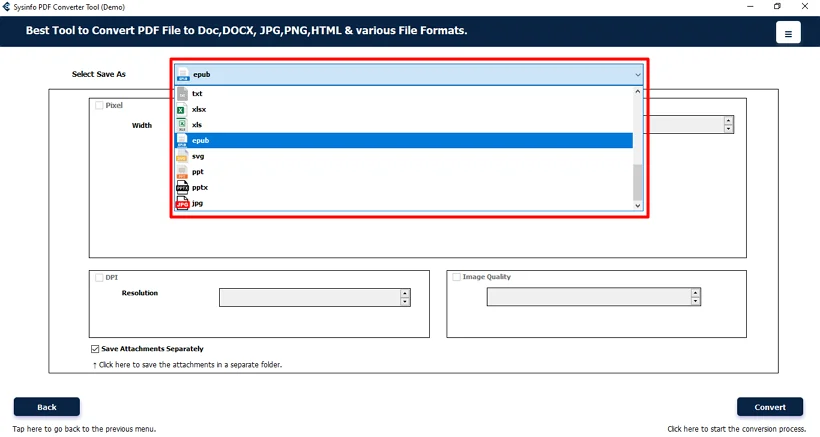Viewport: 820px width, 437px height.
Task: Click the jpg file icon in list
Action: pyautogui.click(x=182, y=203)
